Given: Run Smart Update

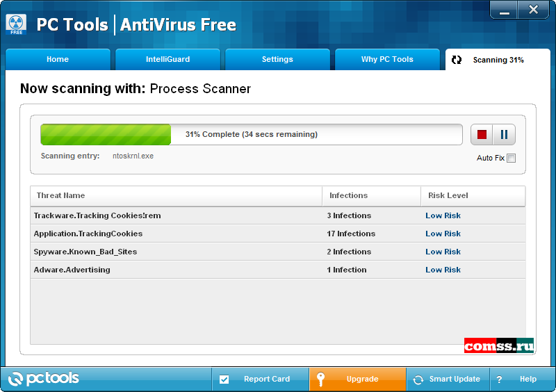Looking at the screenshot, I should coord(448,379).
